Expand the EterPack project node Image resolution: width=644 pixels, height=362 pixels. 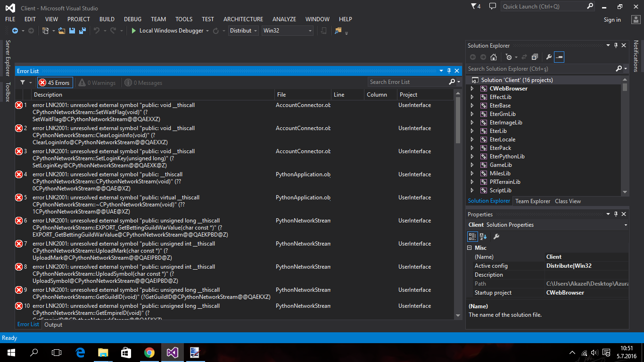click(472, 148)
